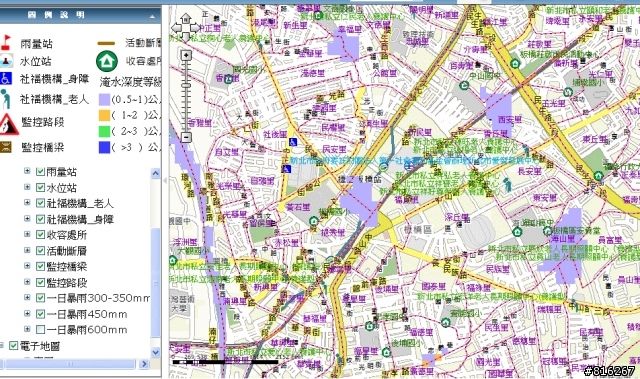The height and width of the screenshot is (379, 640).
Task: Expand the 一日暴雨450mm tree node
Action: tap(27, 313)
